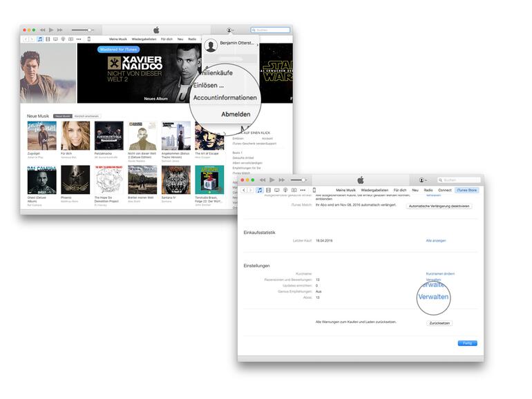Open Neu tab in front window
532x399 pixels.
[x=415, y=190]
